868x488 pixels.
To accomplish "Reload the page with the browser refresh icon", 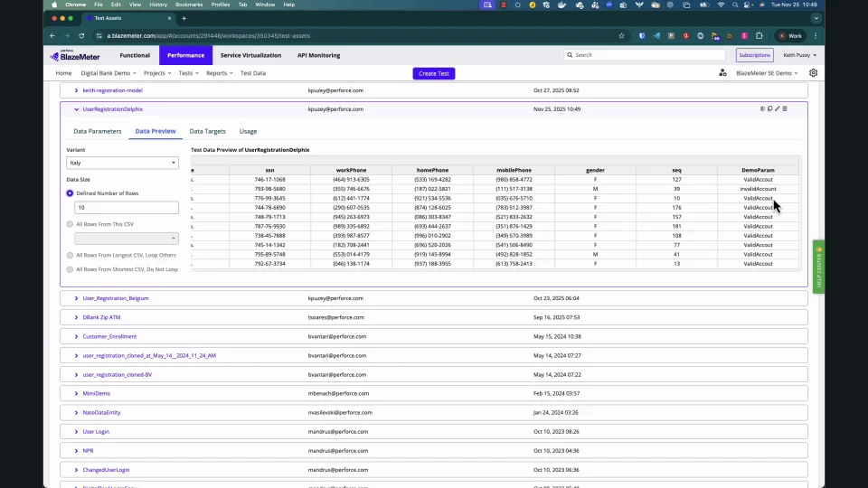I will pyautogui.click(x=82, y=36).
